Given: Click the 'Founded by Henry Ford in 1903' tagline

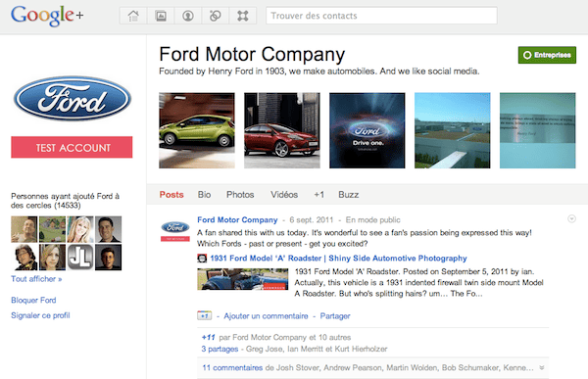Looking at the screenshot, I should point(319,71).
